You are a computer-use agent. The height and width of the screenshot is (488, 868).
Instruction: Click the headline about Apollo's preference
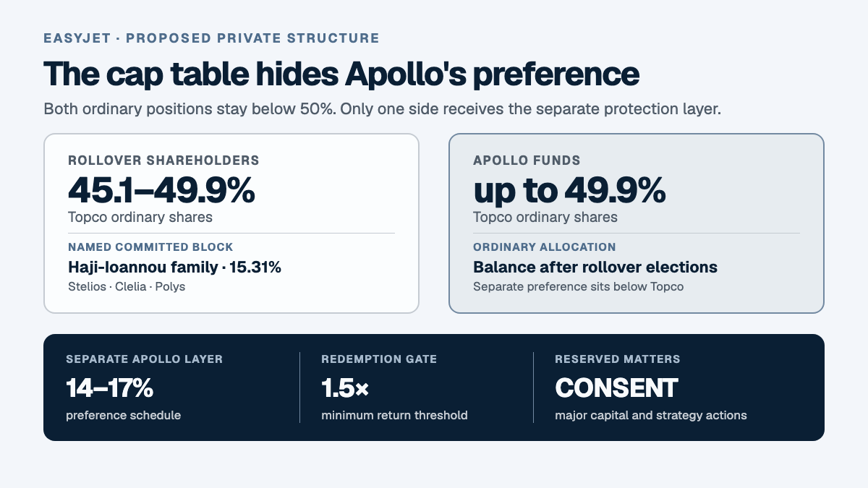point(341,75)
